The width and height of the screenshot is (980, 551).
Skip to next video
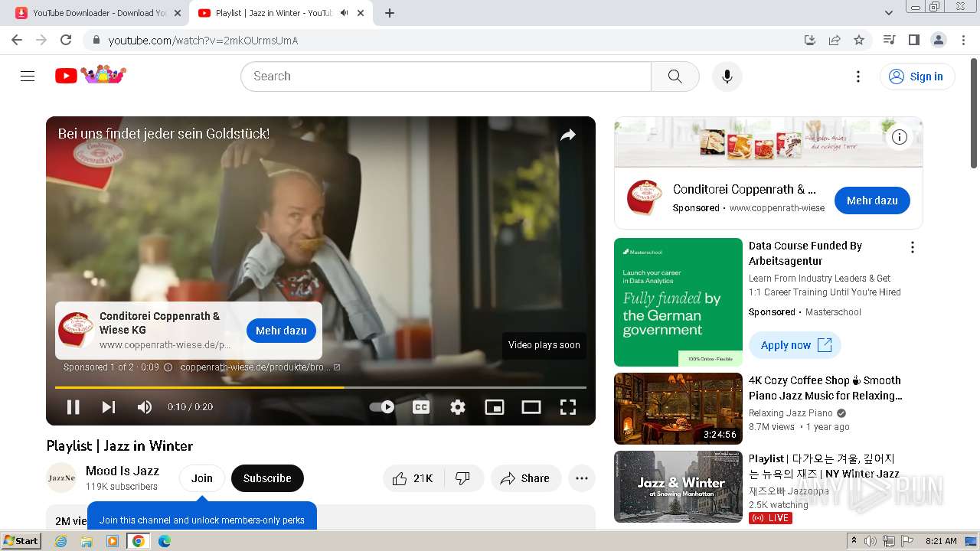(109, 407)
